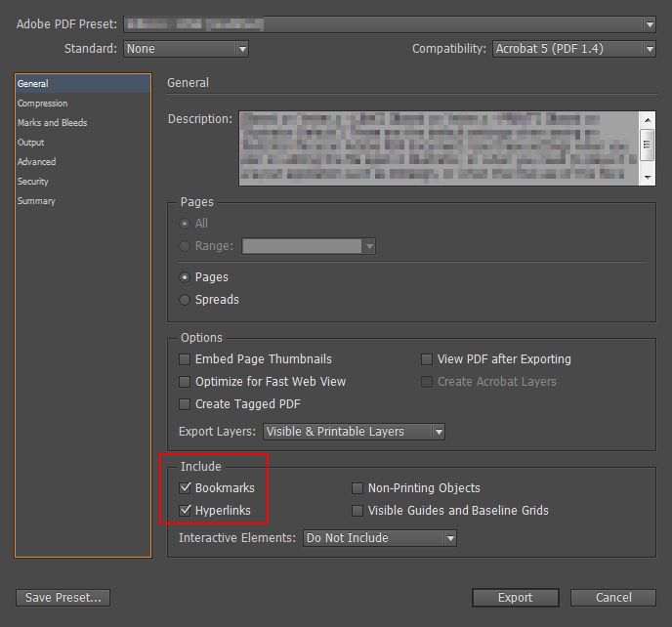Uncheck the Hyperlinks checkbox
The height and width of the screenshot is (627, 672).
pos(185,511)
